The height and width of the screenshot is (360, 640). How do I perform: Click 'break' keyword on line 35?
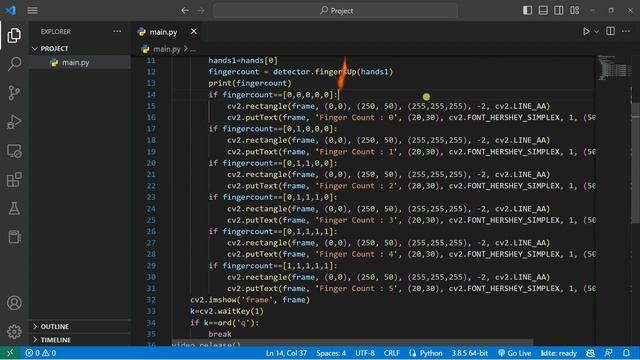[220, 334]
